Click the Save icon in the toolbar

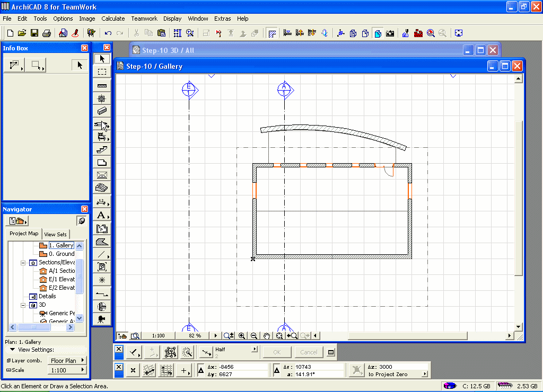pos(34,33)
